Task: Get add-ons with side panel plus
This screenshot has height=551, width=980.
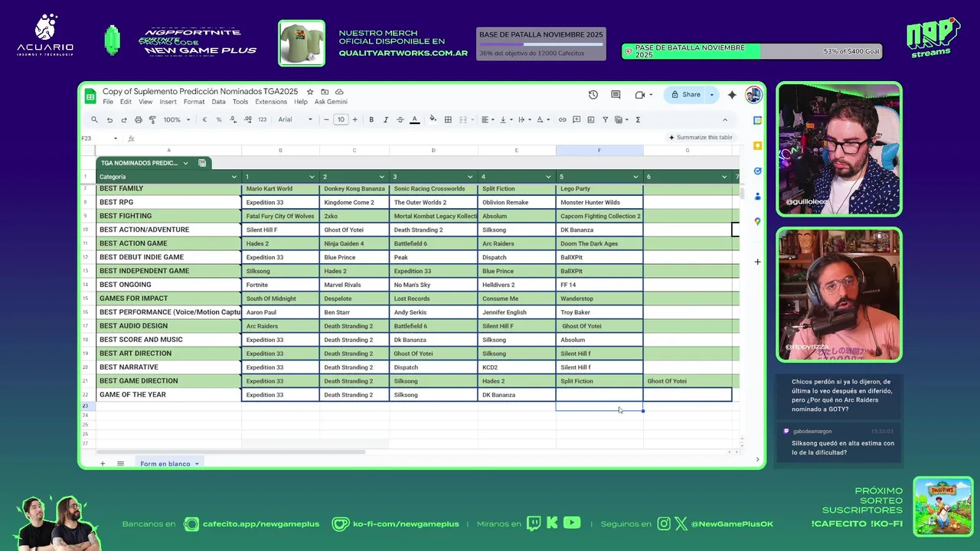Action: tap(757, 262)
